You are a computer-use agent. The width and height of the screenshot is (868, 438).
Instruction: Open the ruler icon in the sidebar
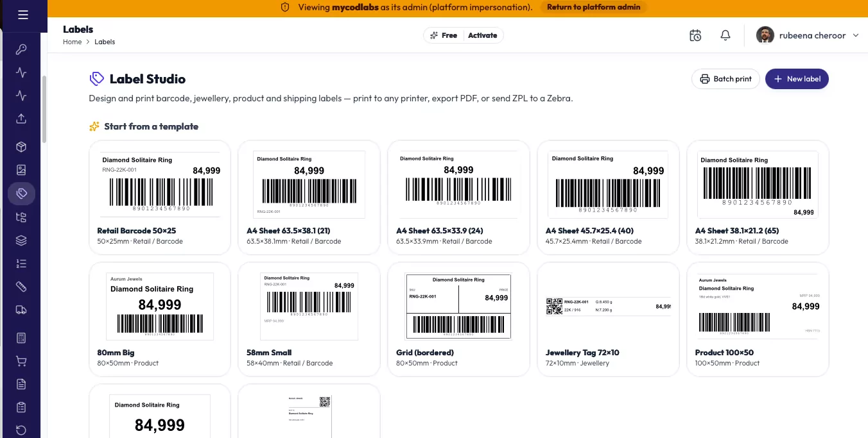[21, 287]
